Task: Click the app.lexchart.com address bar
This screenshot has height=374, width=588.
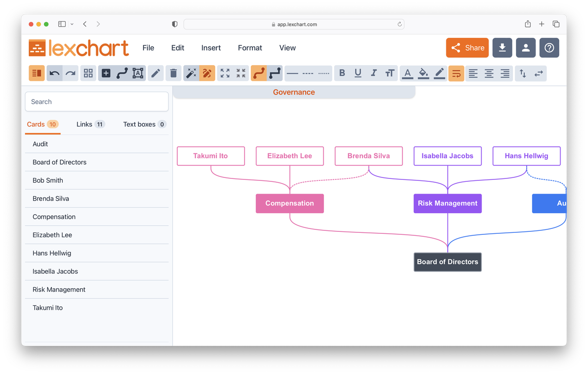Action: (x=294, y=24)
